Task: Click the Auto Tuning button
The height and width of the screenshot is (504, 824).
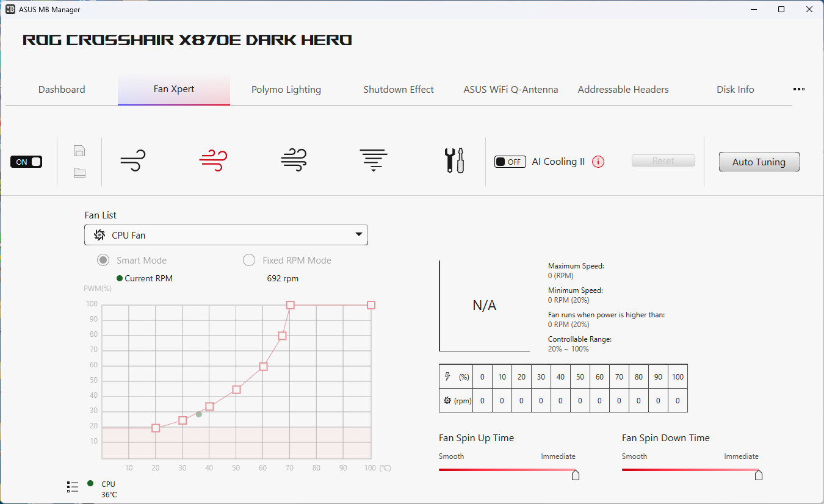Action: 759,162
